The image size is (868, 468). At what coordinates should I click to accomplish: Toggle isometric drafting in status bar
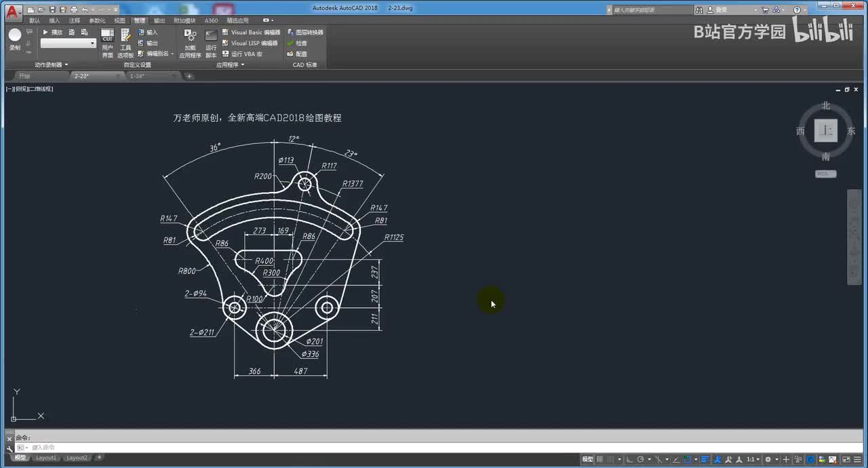tap(658, 459)
